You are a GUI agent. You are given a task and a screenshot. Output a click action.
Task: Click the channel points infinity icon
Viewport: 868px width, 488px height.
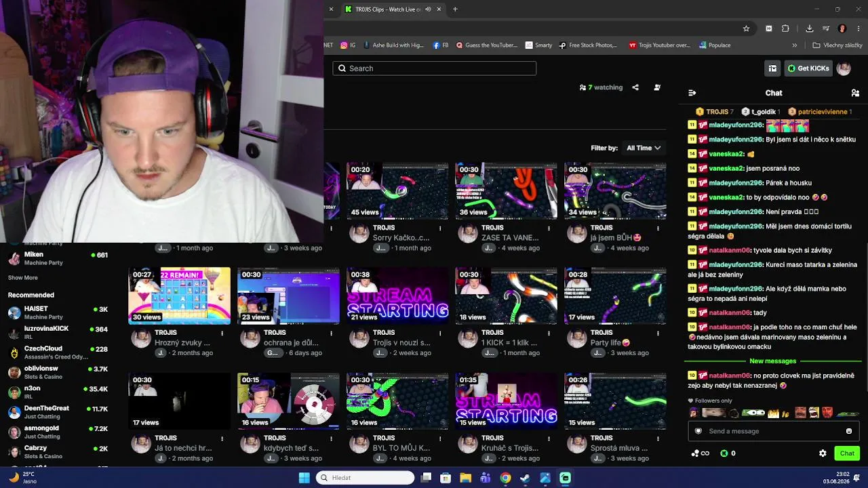(x=701, y=453)
